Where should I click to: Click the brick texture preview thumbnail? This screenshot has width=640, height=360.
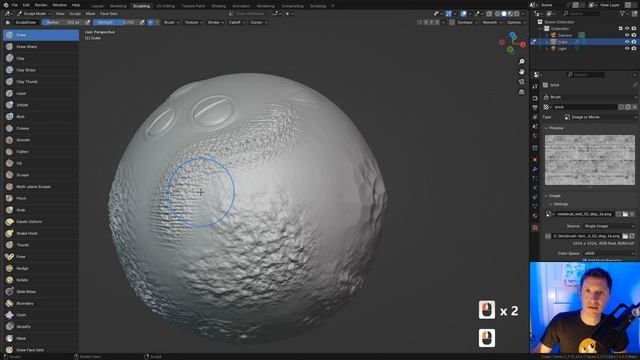coord(590,160)
